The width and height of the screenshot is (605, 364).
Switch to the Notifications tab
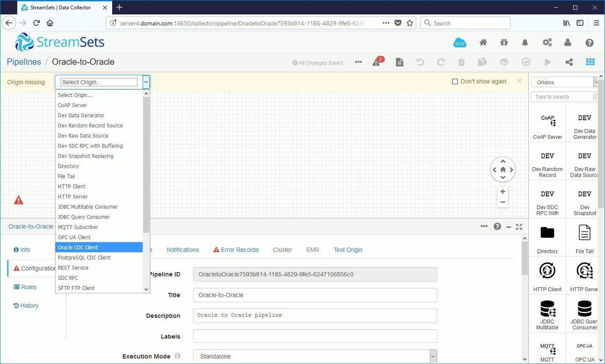point(182,250)
